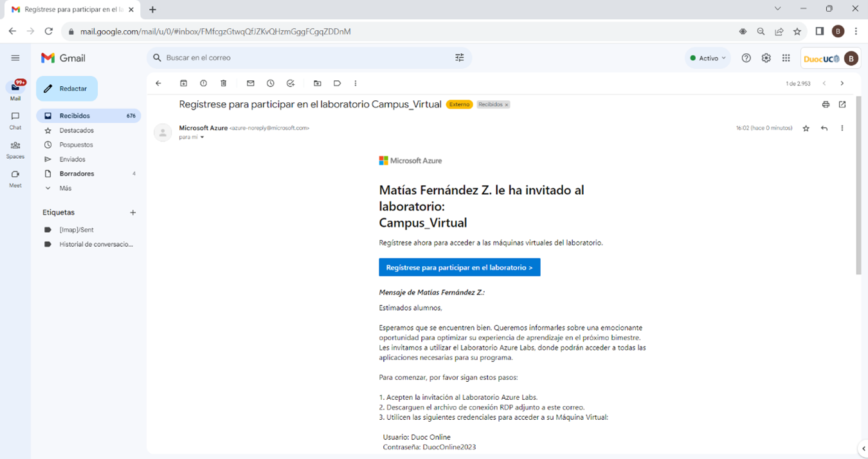Open the Meet section

click(x=15, y=179)
